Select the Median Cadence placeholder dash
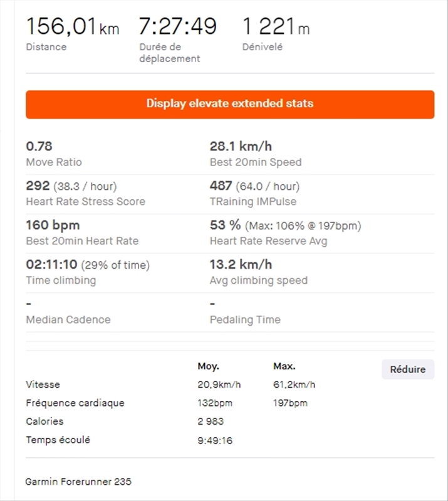Screen dimensions: 448x501 point(28,304)
